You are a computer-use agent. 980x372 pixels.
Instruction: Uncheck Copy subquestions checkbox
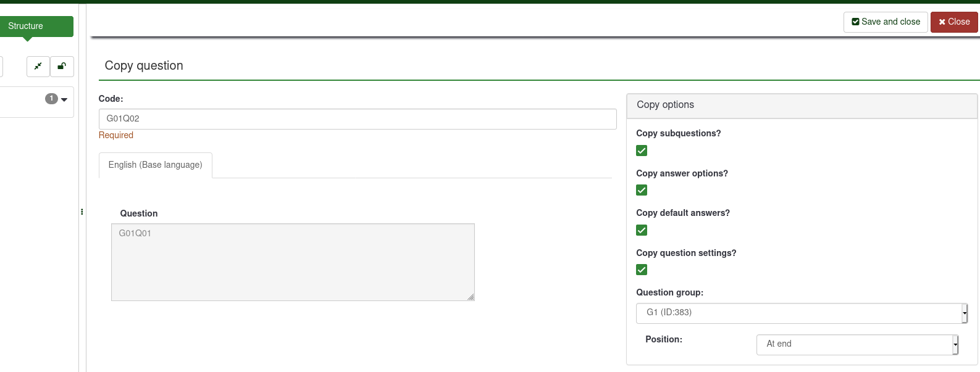click(x=642, y=151)
